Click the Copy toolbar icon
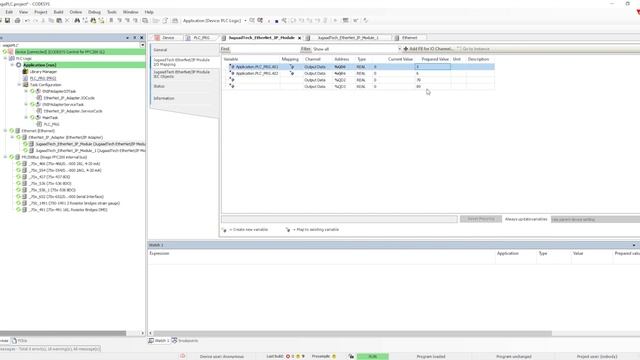The image size is (640, 360). point(51,20)
